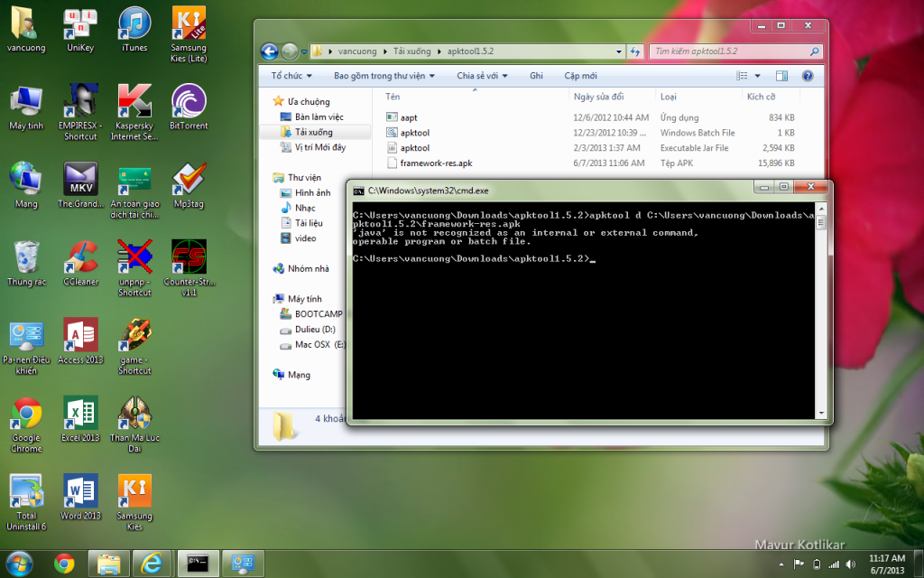
Task: Click the forward navigation button in Explorer
Action: pyautogui.click(x=290, y=51)
